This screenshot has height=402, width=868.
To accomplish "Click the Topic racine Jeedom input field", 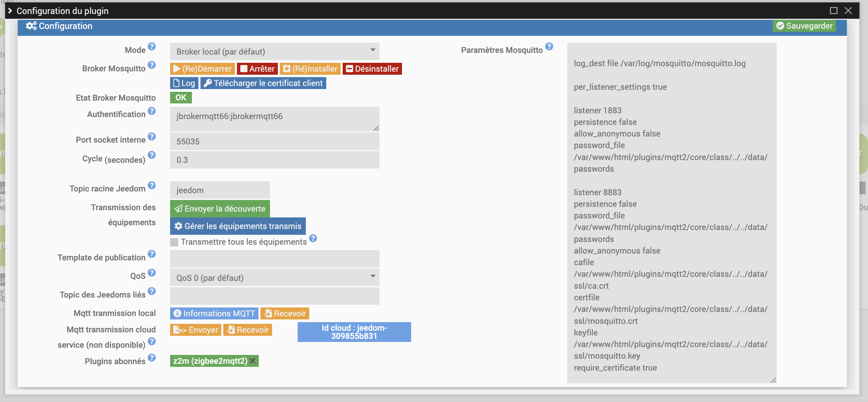I will 220,190.
